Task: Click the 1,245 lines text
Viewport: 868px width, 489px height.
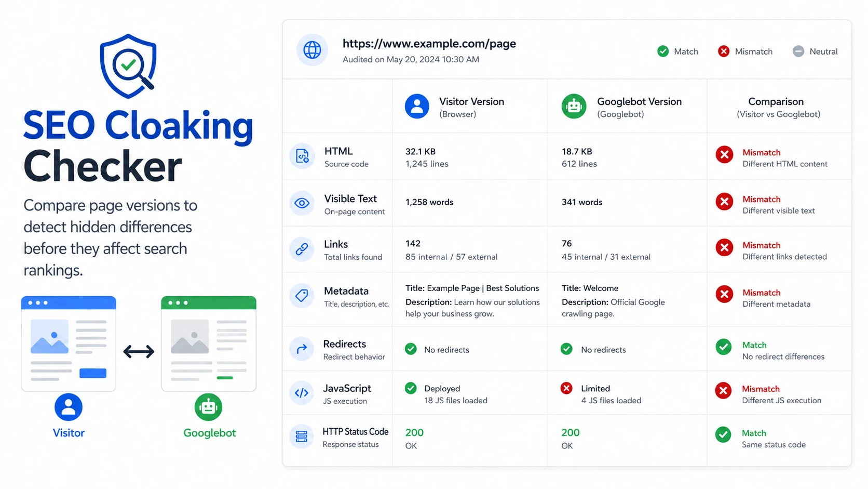Action: click(x=427, y=164)
